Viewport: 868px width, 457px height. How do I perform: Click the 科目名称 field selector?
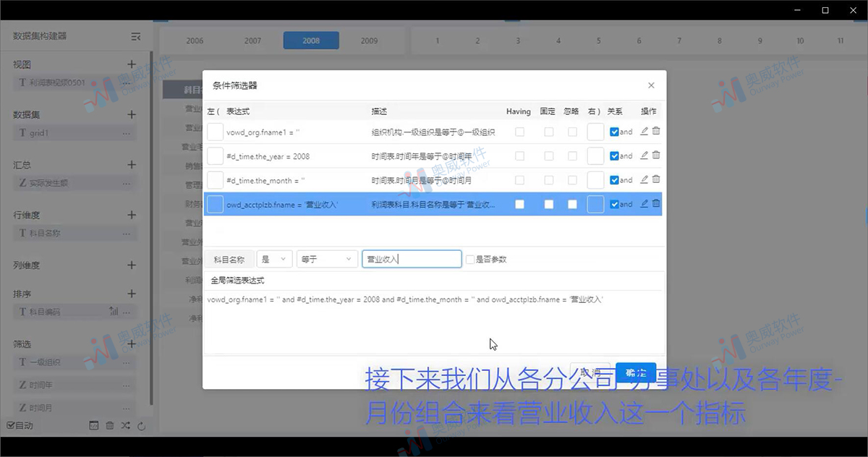229,259
